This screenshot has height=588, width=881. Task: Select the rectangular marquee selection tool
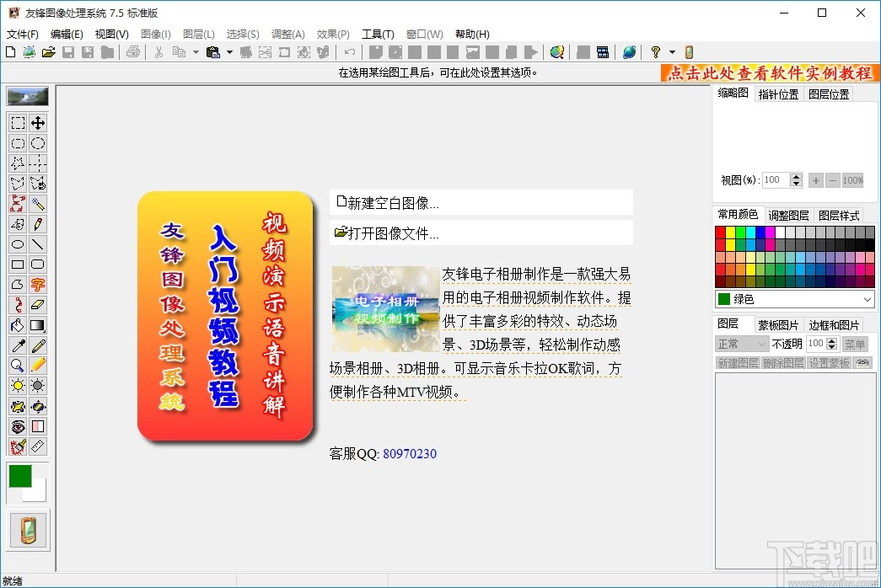[18, 123]
